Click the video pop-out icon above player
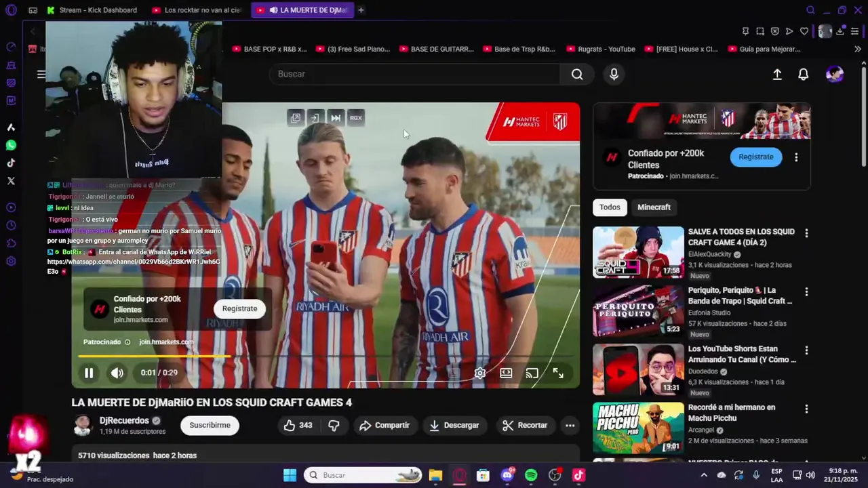This screenshot has height=488, width=868. [x=296, y=118]
